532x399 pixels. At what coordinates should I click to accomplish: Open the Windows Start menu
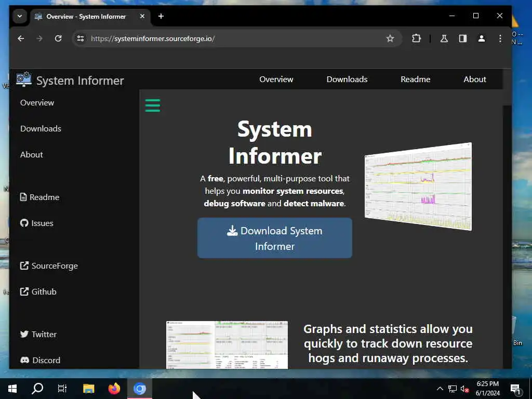[12, 389]
